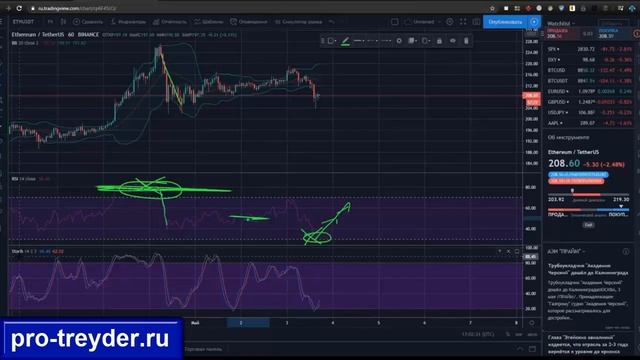Reload the page with the browser refresh icon
The height and width of the screenshot is (360, 640).
pyautogui.click(x=19, y=8)
